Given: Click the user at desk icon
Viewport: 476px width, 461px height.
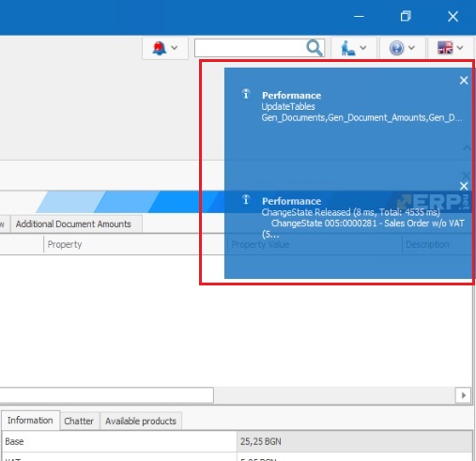Looking at the screenshot, I should tap(347, 48).
